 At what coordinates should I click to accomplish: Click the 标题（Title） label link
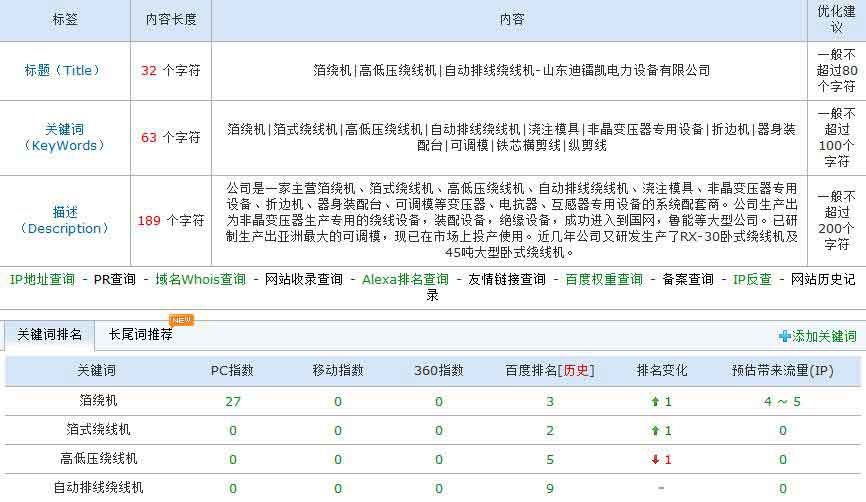click(x=65, y=71)
